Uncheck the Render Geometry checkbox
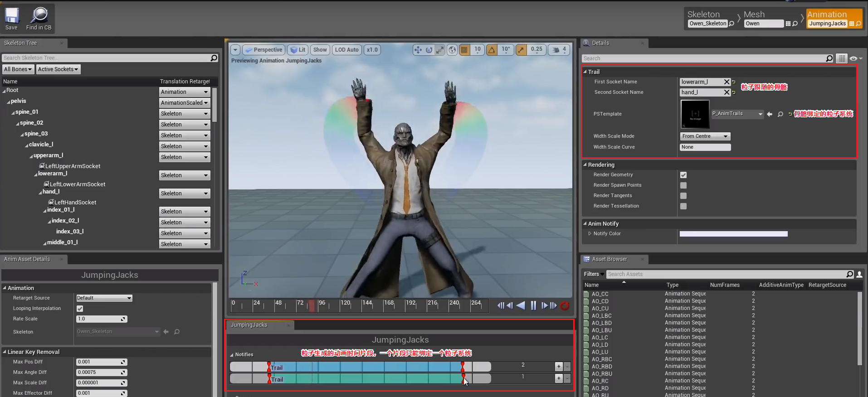 coord(683,175)
